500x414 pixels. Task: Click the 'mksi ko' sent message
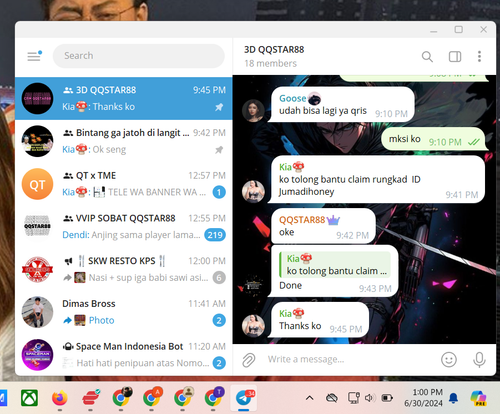tap(433, 139)
